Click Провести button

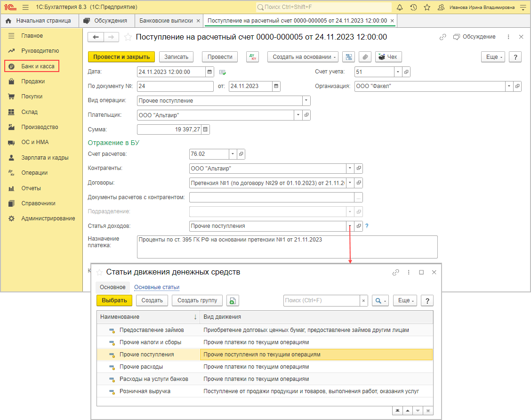220,57
